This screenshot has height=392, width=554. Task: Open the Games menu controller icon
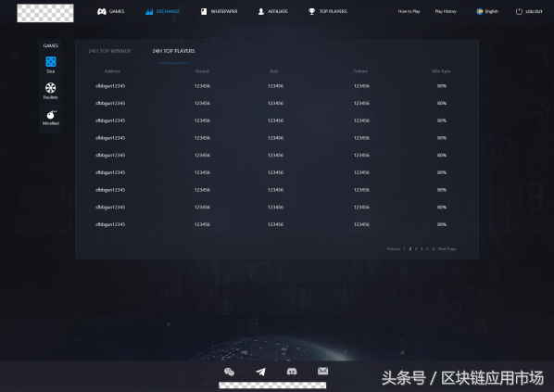102,12
